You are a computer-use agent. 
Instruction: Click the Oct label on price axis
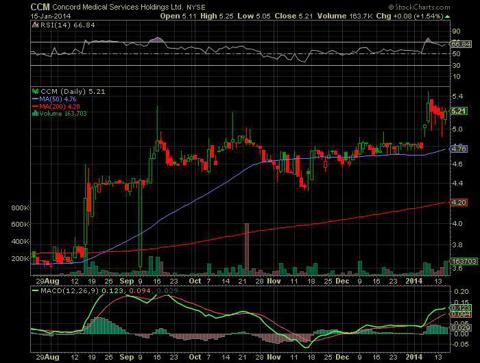click(x=195, y=281)
